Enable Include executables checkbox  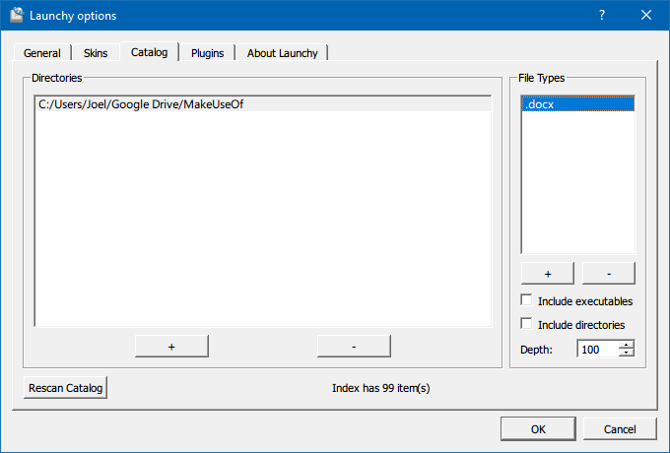(526, 300)
